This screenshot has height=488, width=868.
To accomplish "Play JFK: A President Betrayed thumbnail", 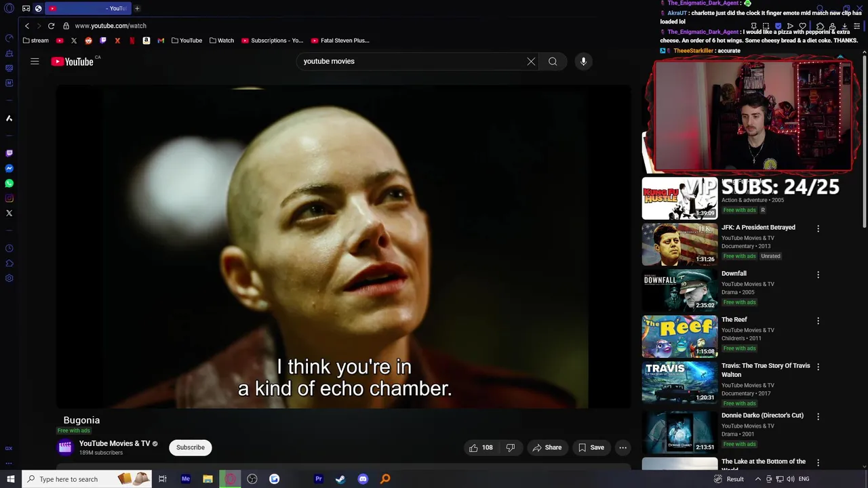I will click(x=679, y=245).
